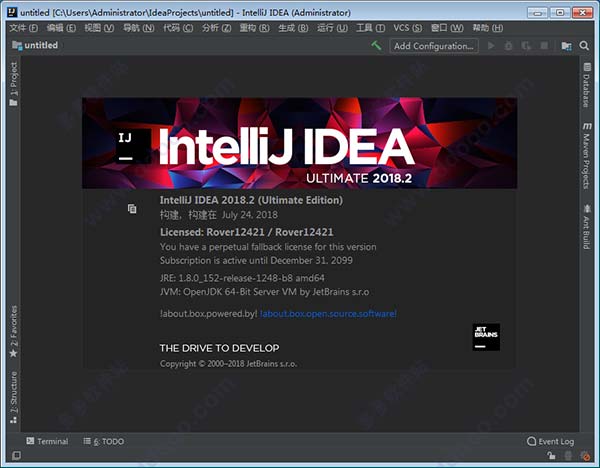Viewport: 600px width, 468px height.
Task: Open the 分析 (Z) menu
Action: [x=217, y=28]
